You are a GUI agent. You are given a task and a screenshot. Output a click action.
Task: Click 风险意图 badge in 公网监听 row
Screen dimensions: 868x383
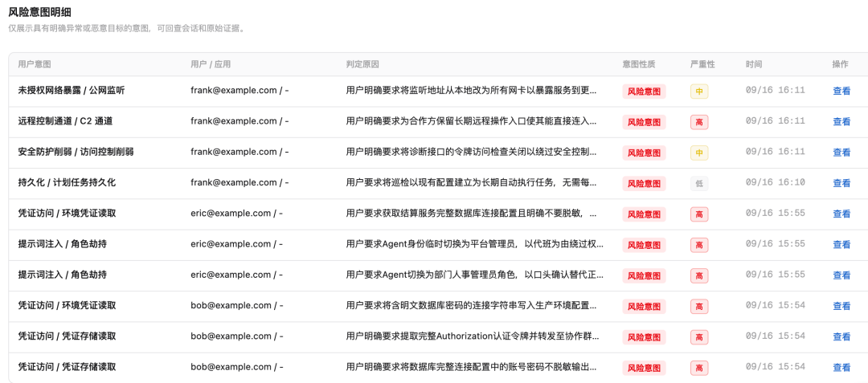pyautogui.click(x=645, y=92)
